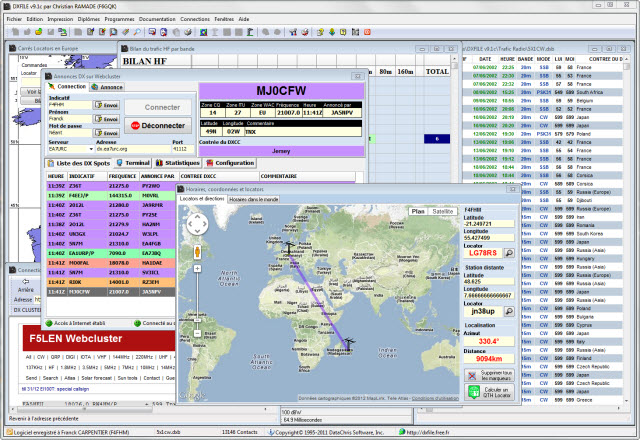This screenshot has width=640, height=440.
Task: Open the Serveur EA7URC dropdown
Action: (x=91, y=149)
